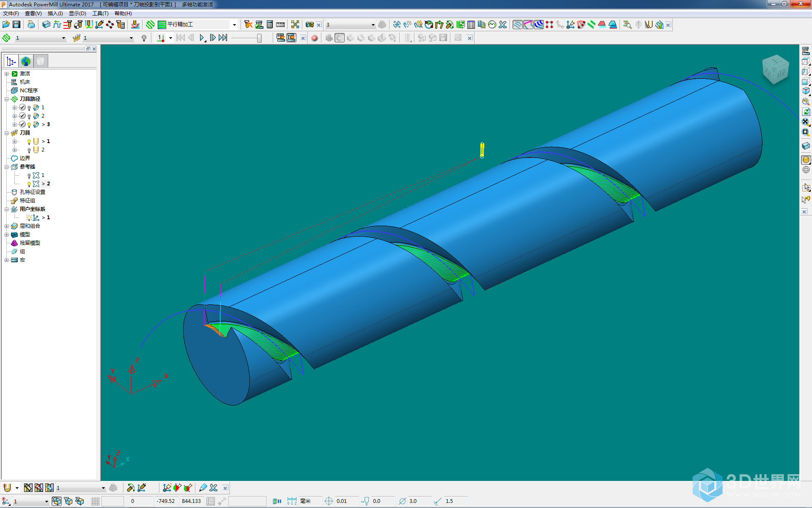This screenshot has height=508, width=812.
Task: Open the toolpath selector dropdown showing 1
Action: [x=63, y=38]
